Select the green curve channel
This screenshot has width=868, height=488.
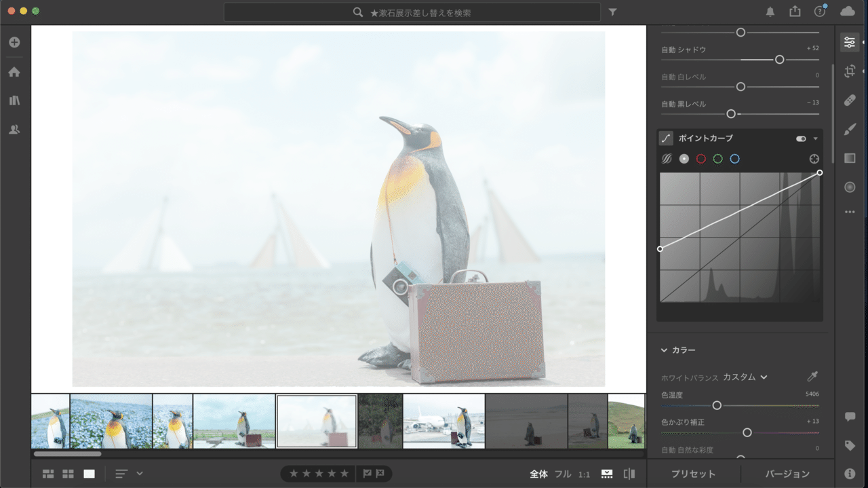pos(718,159)
